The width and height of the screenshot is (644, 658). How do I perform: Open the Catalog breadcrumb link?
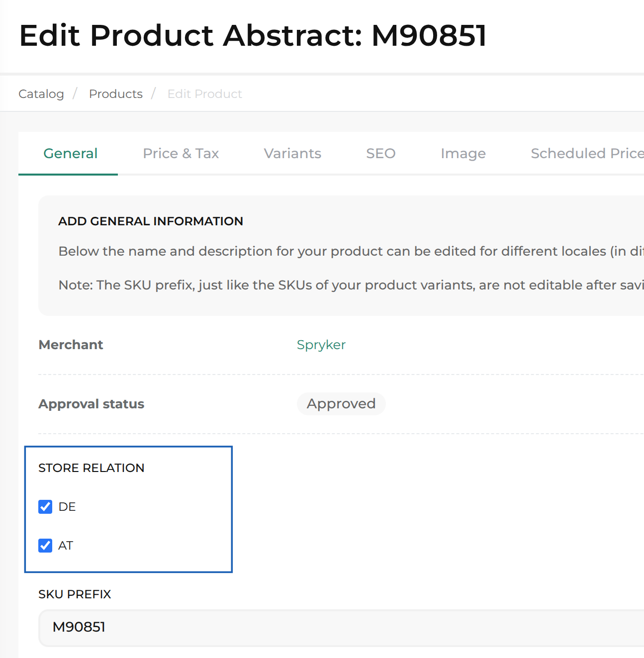click(41, 94)
